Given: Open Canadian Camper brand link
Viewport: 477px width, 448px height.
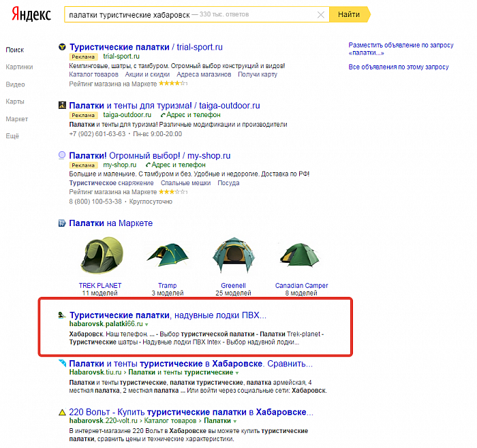Looking at the screenshot, I should click(301, 286).
